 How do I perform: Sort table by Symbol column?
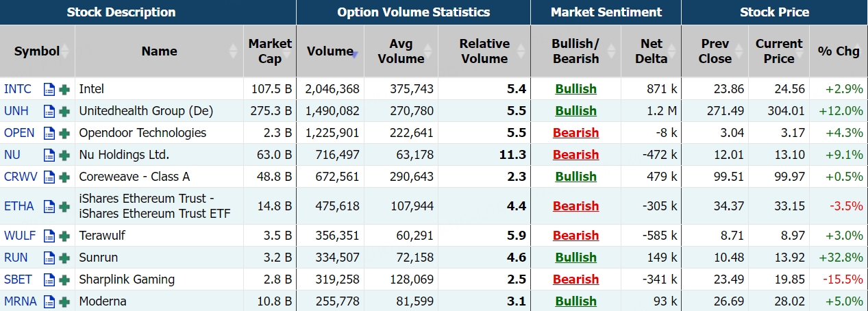37,51
